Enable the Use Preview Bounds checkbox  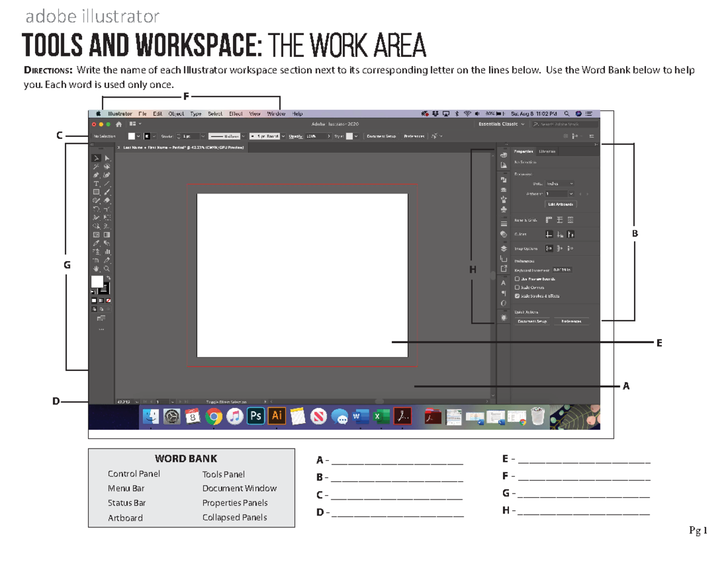coord(517,279)
